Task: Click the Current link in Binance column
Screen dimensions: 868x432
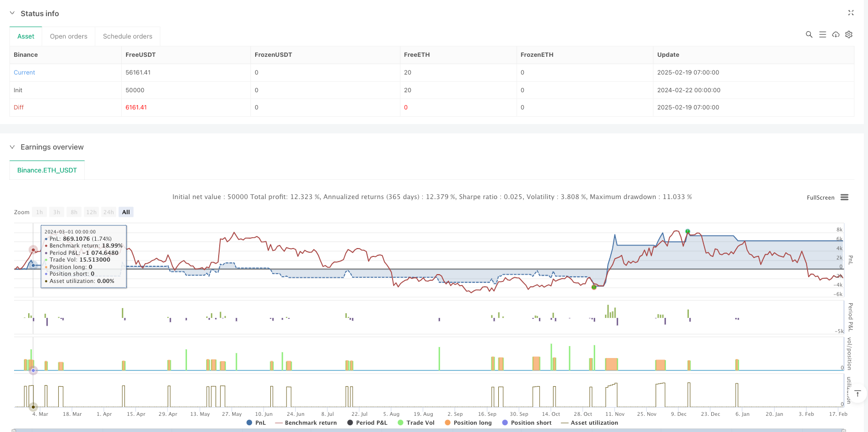Action: click(x=24, y=72)
